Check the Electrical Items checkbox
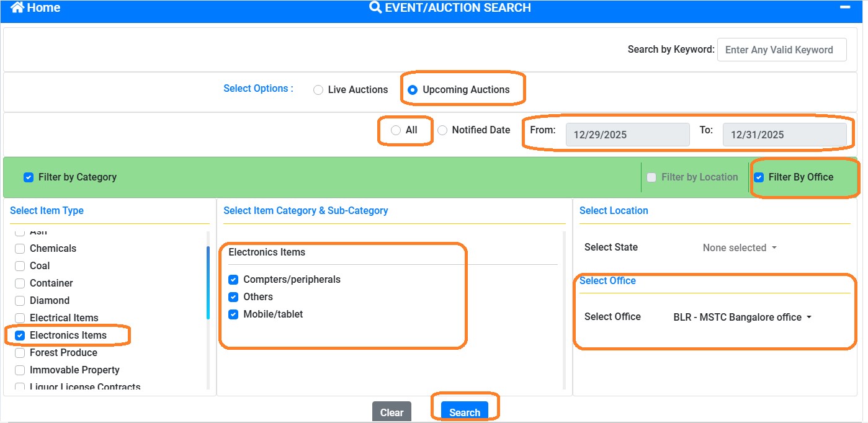Screen dimensions: 868x423 (x=20, y=318)
